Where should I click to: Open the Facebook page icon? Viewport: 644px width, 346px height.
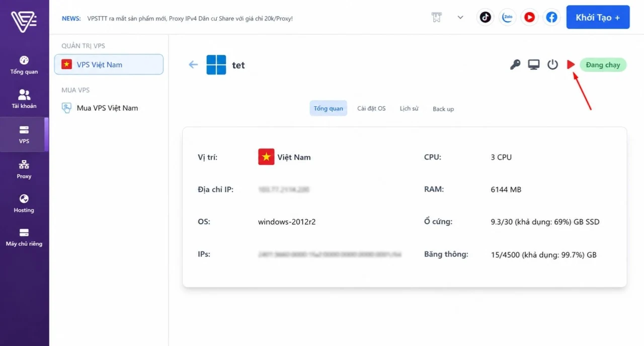551,17
